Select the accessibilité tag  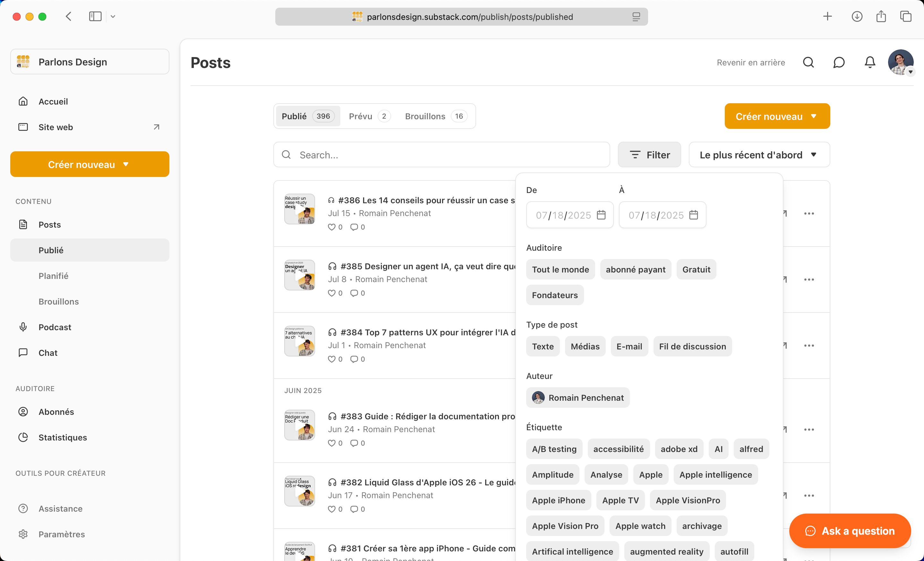click(618, 449)
